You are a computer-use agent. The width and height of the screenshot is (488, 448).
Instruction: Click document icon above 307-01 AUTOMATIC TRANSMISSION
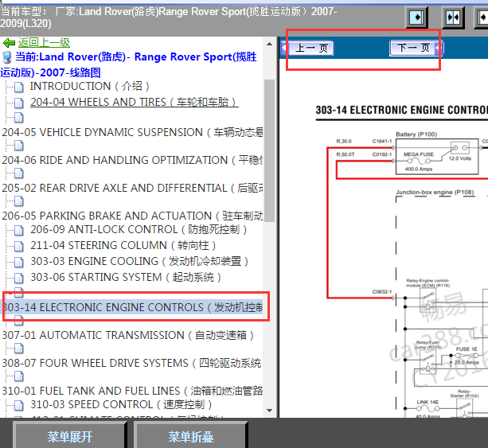pos(18,321)
